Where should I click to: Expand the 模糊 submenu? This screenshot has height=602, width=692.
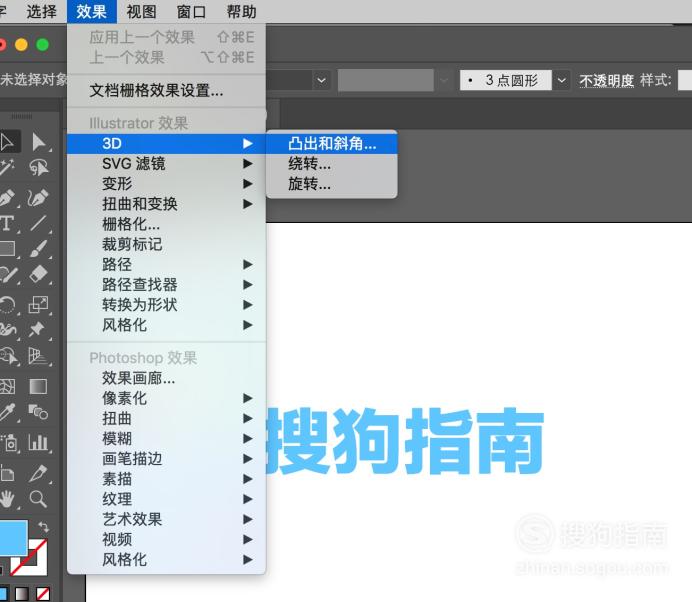point(166,439)
